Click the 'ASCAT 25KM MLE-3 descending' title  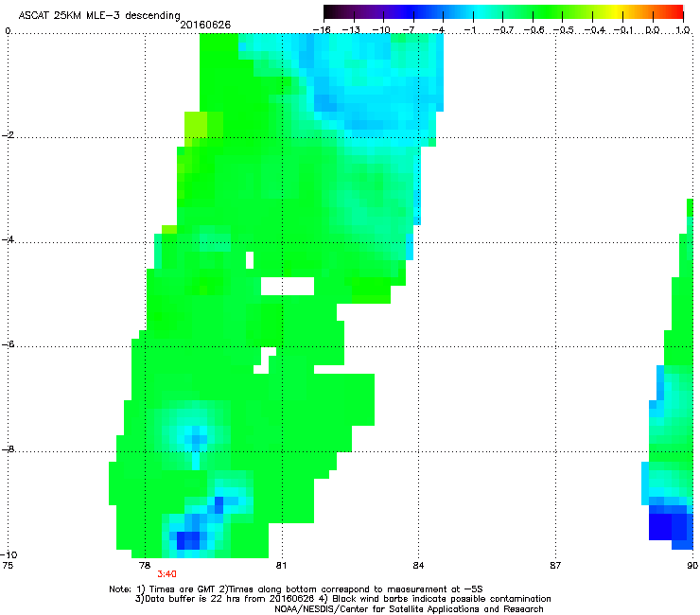tap(99, 16)
